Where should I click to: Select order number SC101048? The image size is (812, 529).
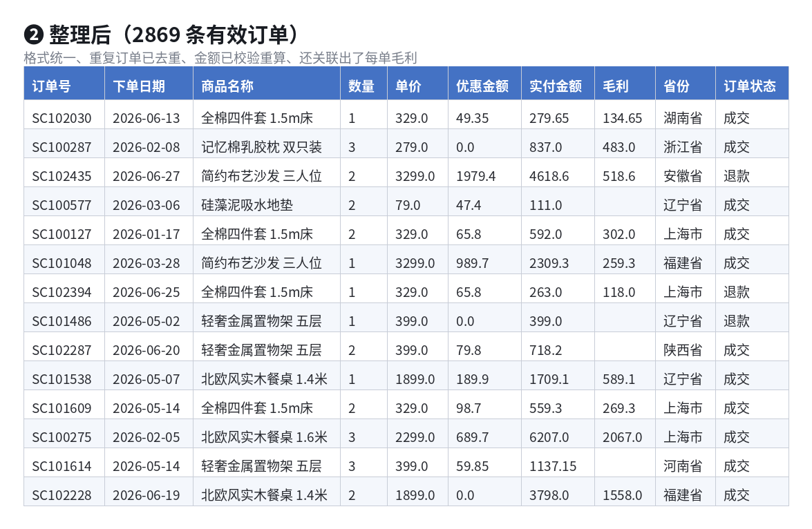tap(62, 264)
